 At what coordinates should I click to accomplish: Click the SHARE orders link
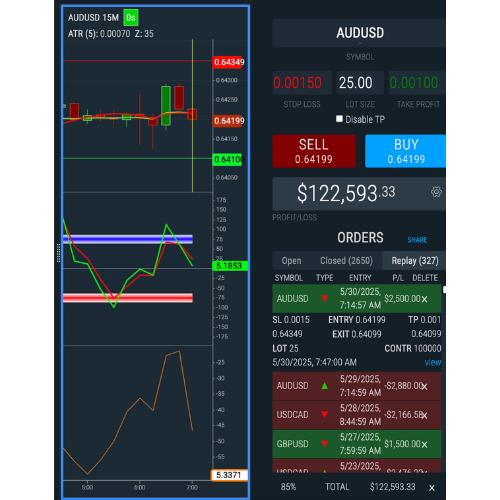tap(417, 240)
